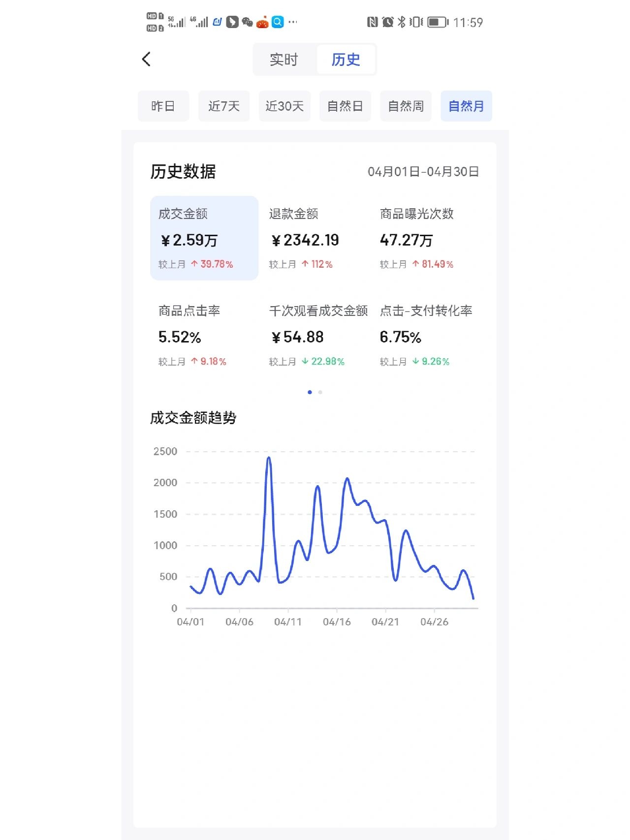Tap the 9.26% decrease indicator

[x=431, y=362]
